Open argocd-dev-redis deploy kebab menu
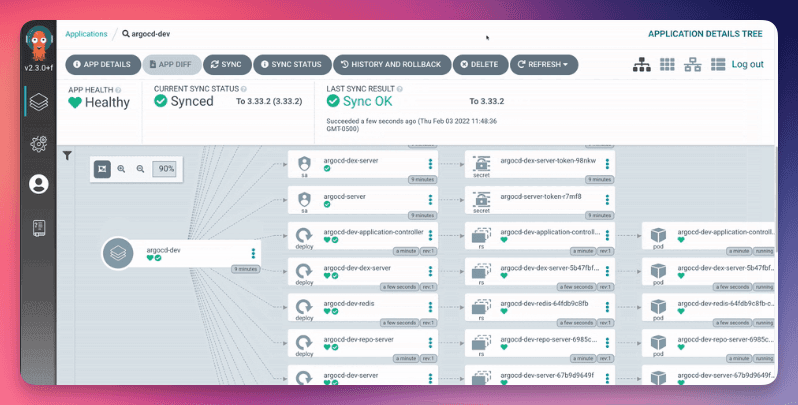Image resolution: width=798 pixels, height=405 pixels. [x=430, y=307]
